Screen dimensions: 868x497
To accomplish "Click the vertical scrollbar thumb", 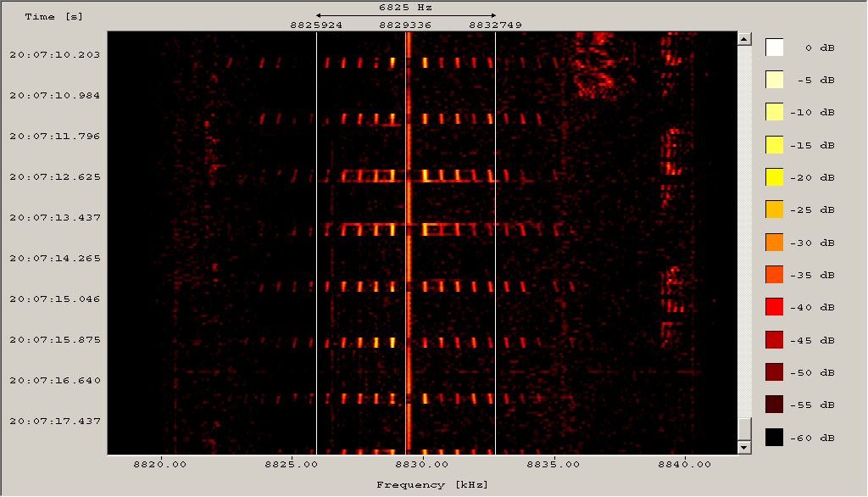I will point(744,427).
